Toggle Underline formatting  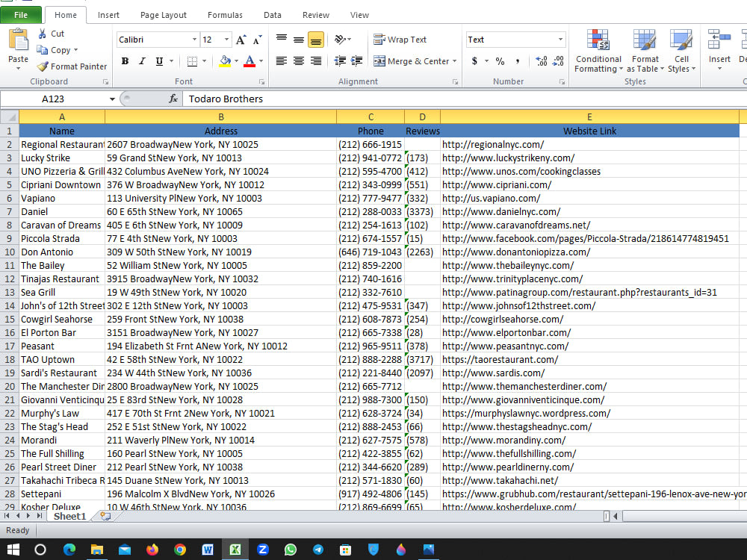coord(159,61)
